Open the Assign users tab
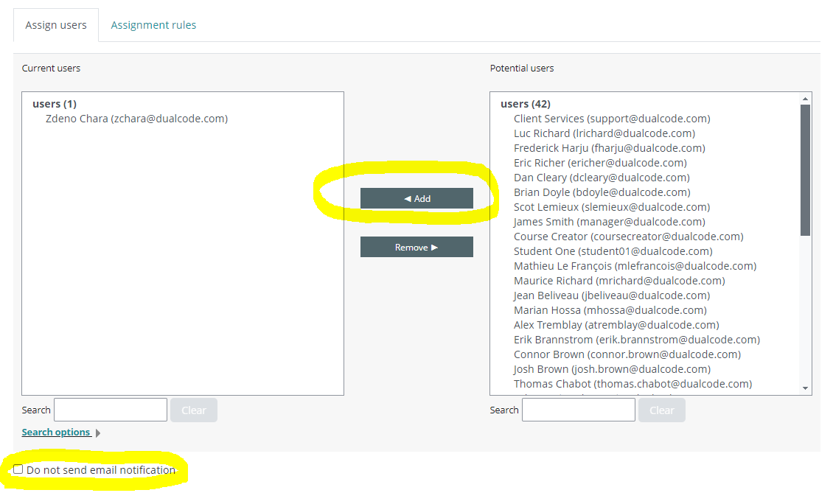 56,25
